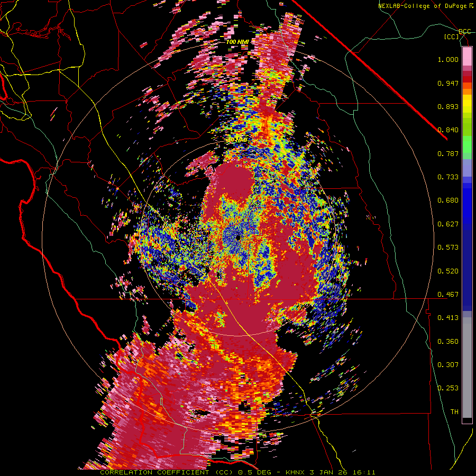Select the 0.573 legend value
Viewport: 476px width, 476px height.
point(448,248)
